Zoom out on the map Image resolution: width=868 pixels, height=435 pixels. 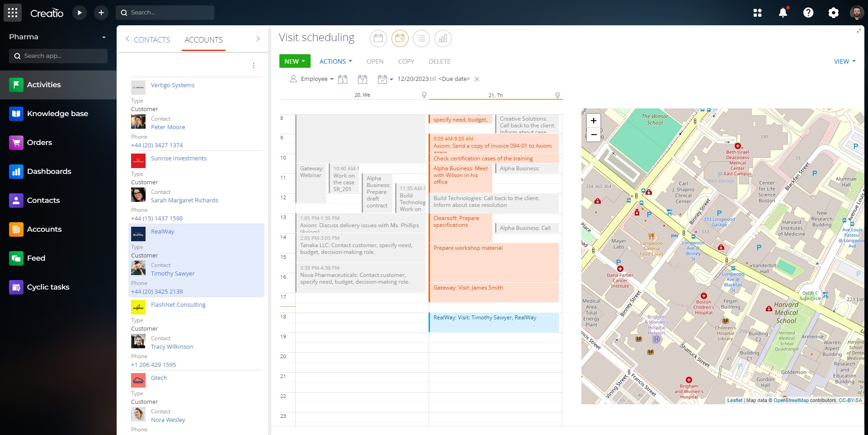(594, 135)
